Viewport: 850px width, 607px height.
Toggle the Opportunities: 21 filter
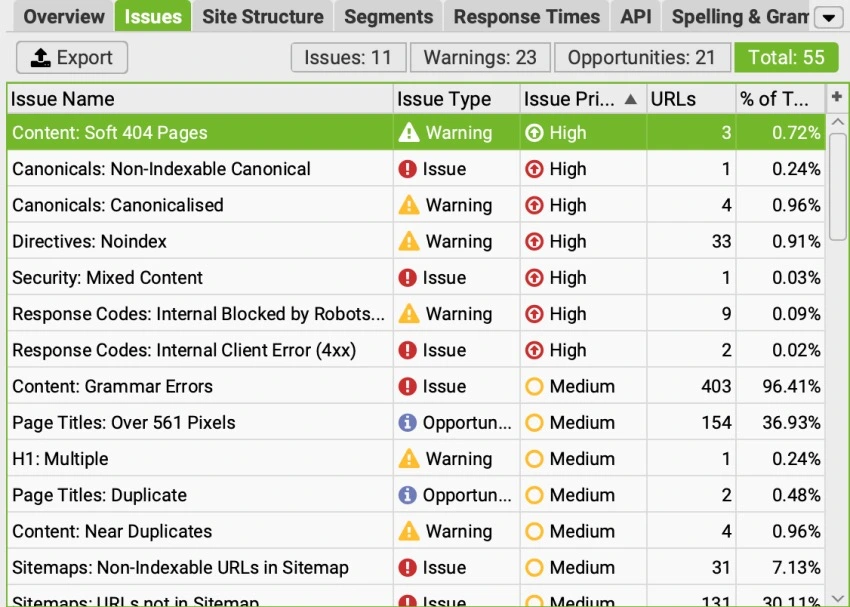(x=642, y=57)
